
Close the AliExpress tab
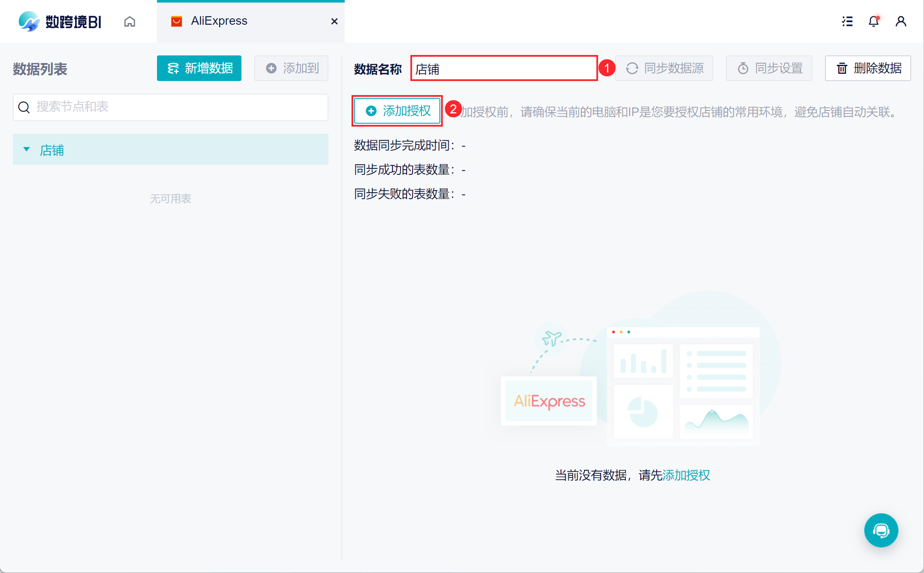334,21
